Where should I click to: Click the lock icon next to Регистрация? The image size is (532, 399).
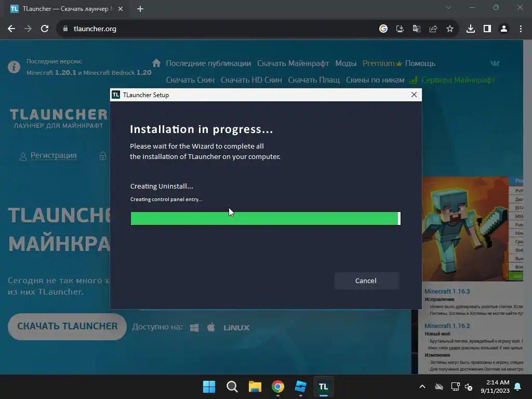coord(103,156)
